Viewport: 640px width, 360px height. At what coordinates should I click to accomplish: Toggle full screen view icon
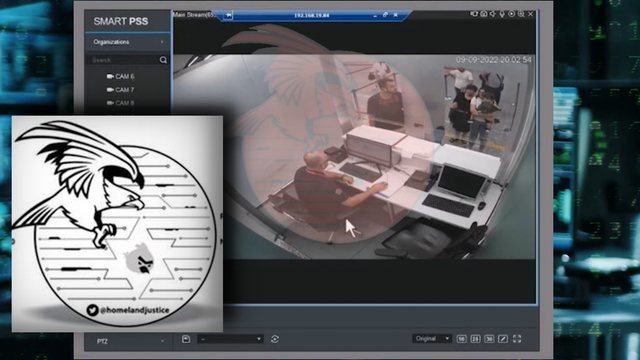(517, 339)
